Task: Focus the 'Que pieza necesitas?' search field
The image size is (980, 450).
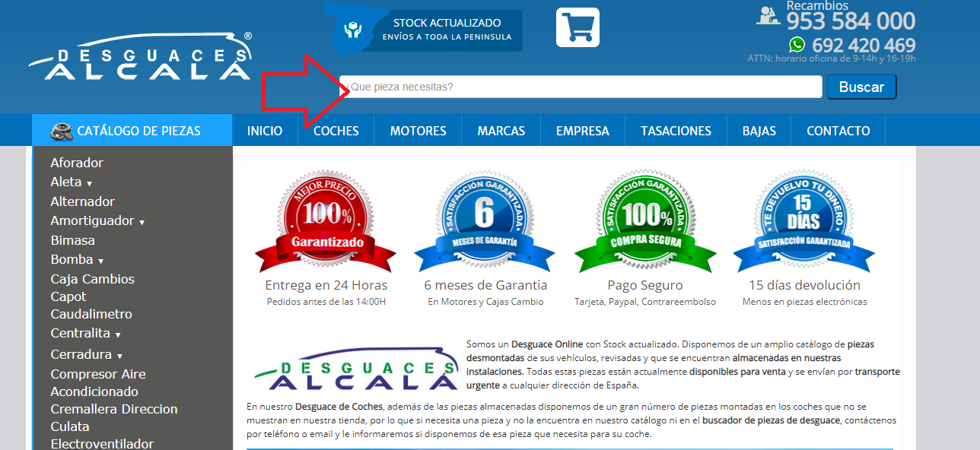Action: (x=581, y=87)
